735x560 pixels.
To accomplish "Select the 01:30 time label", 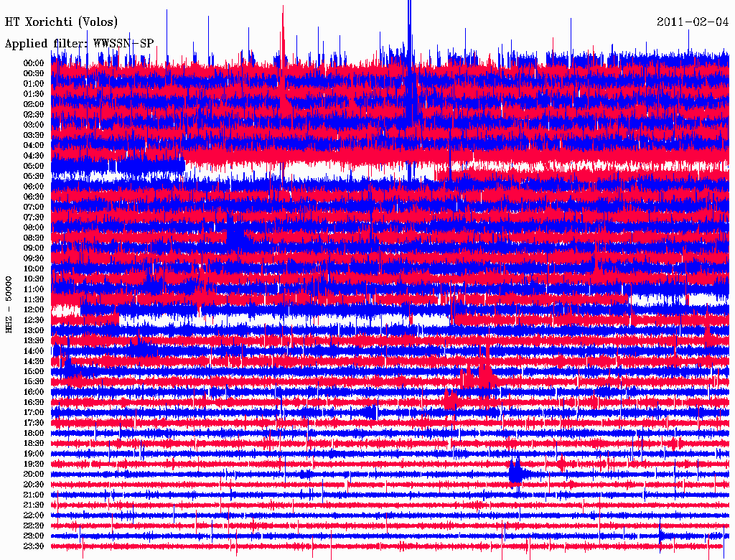I will tap(34, 94).
